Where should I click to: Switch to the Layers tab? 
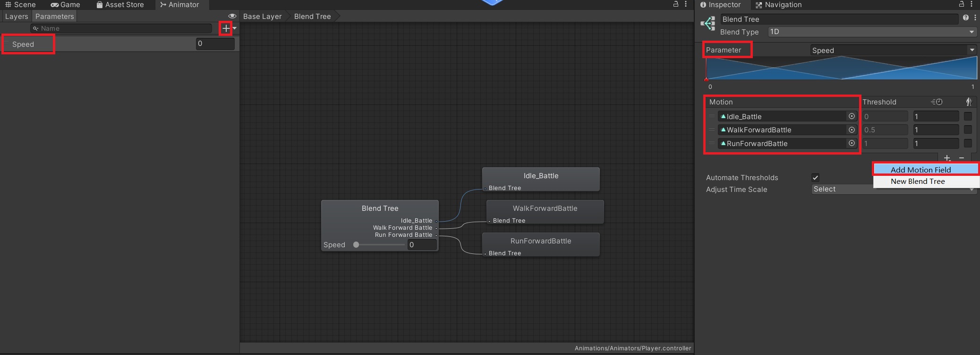click(17, 17)
